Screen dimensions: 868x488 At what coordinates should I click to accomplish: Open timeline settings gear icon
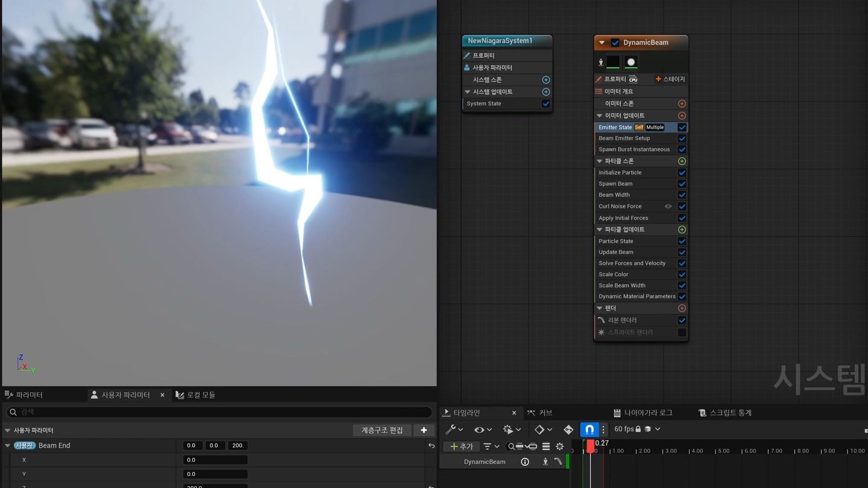pos(559,446)
